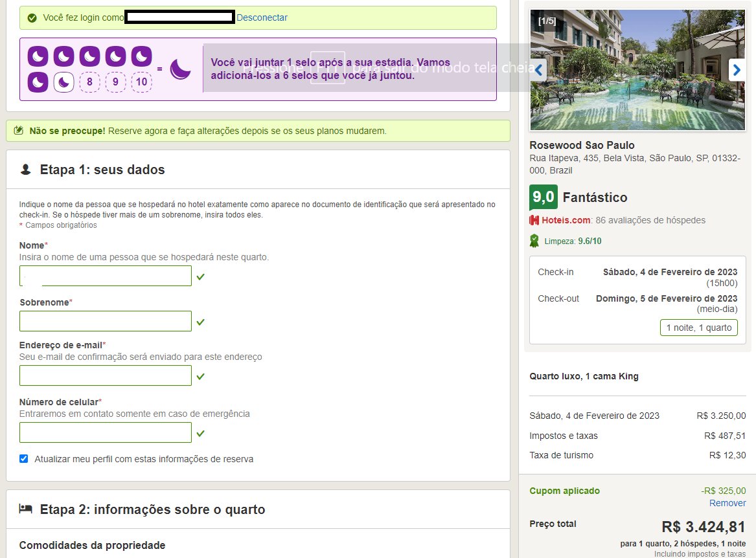Show the previous hotel photo
Viewport: 756px width, 558px height.
pos(538,70)
